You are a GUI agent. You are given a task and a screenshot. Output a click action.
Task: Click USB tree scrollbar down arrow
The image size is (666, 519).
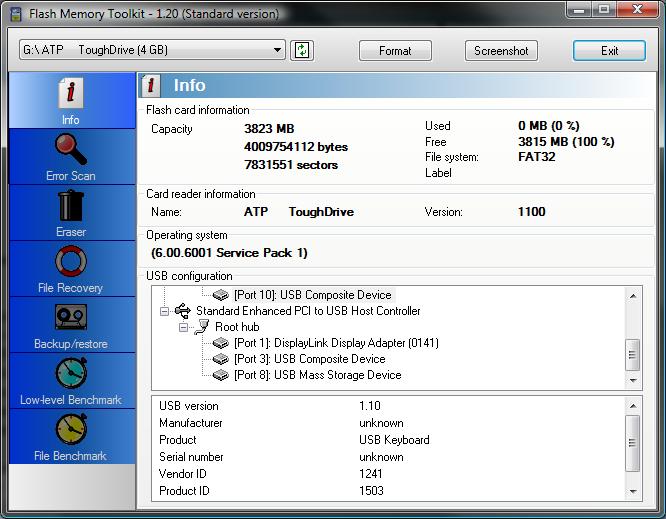[x=633, y=380]
